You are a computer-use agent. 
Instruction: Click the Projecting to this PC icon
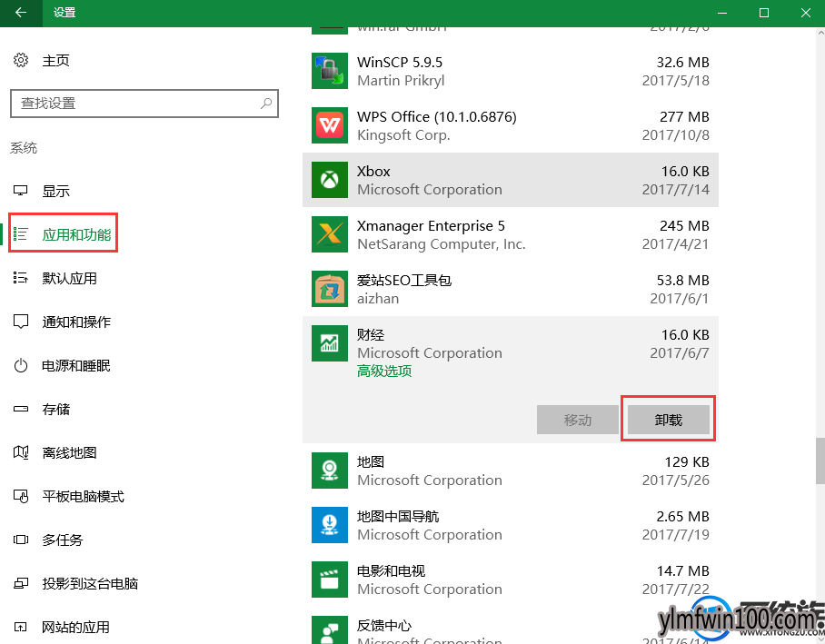coord(21,583)
